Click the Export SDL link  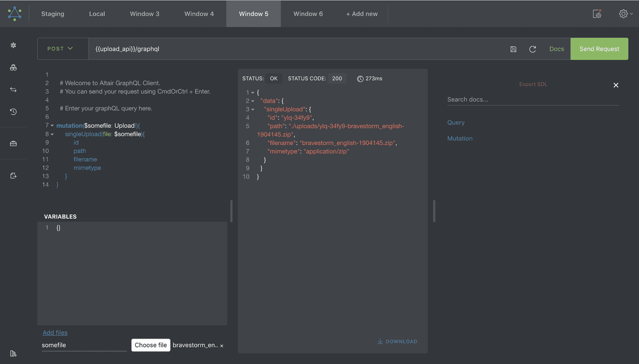click(533, 84)
